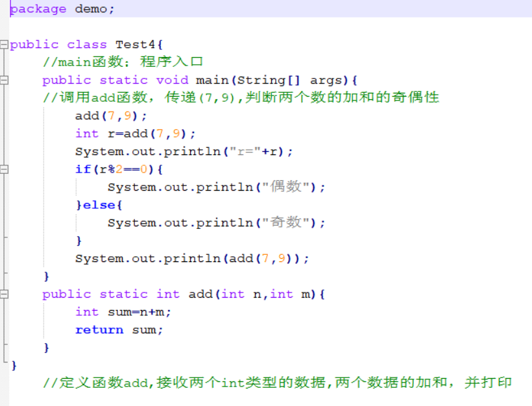The width and height of the screenshot is (532, 406).
Task: Collapse the add method fold marker
Action: pos(3,293)
